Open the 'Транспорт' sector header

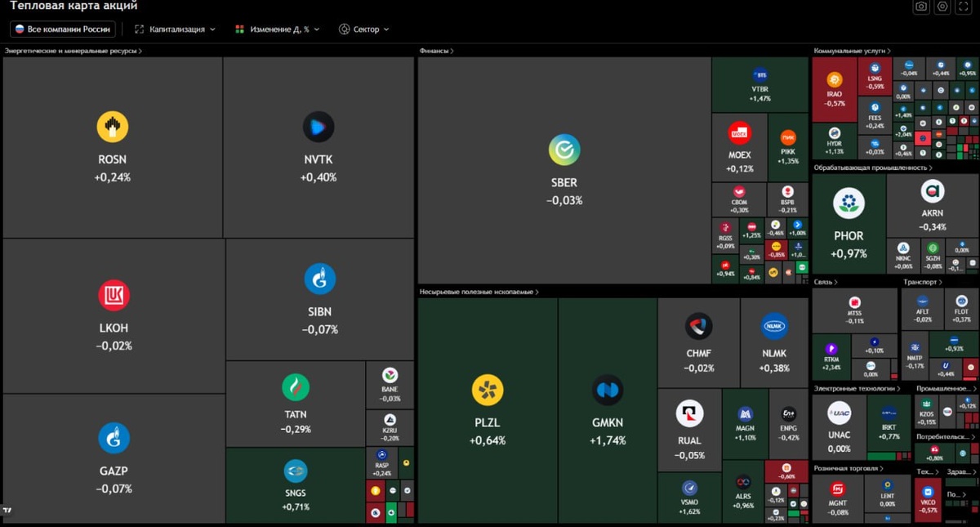pos(922,282)
